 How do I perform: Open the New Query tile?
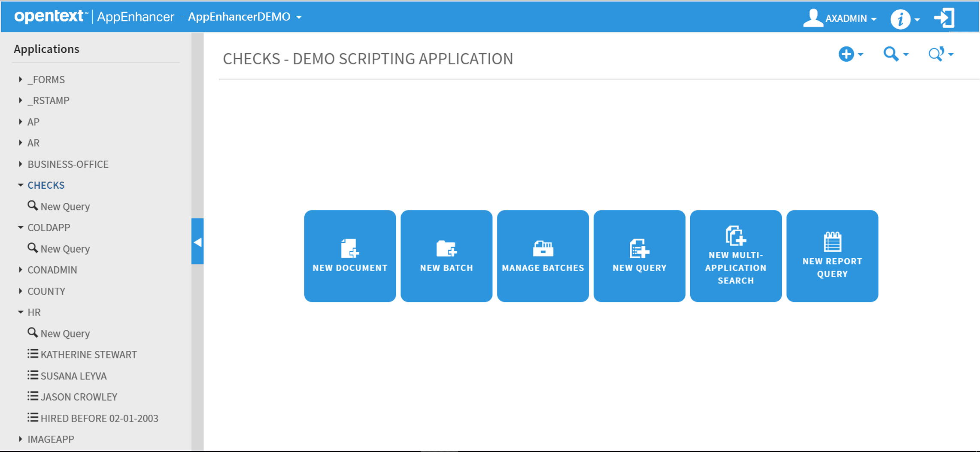click(639, 255)
